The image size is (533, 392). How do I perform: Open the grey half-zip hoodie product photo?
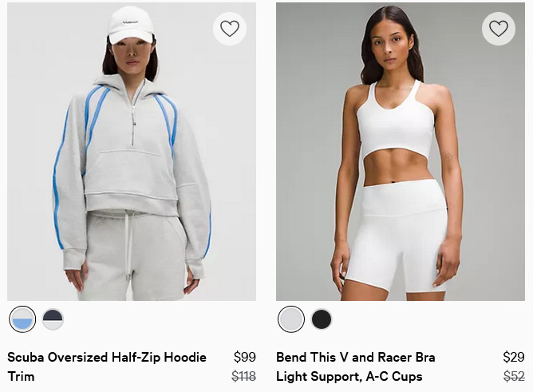[132, 152]
